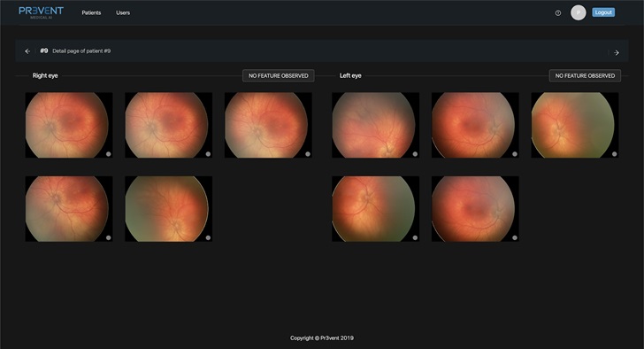Click right eye No Feature Observed button
The width and height of the screenshot is (644, 349).
[x=279, y=75]
